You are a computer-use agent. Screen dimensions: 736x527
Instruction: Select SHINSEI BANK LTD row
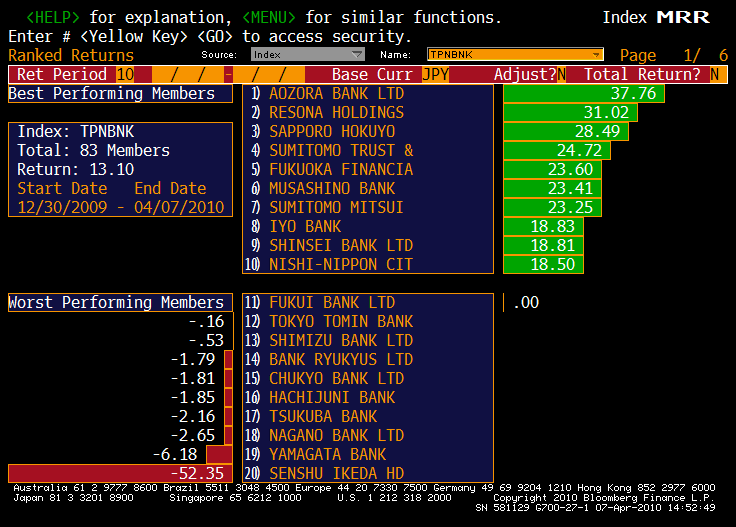click(368, 245)
